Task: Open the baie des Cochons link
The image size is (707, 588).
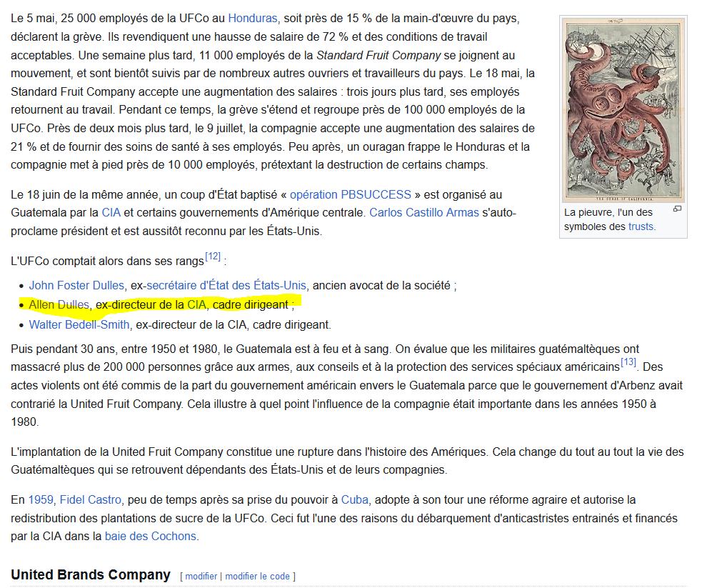Action: [151, 537]
